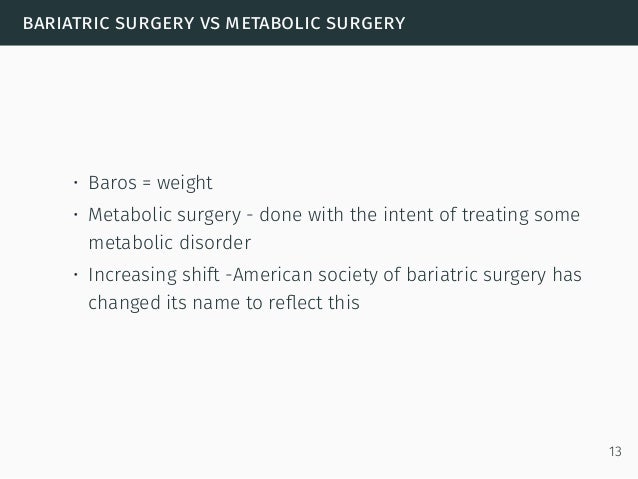
Task: Click the bullet dot before 'Metabolic surgery'
Action: point(76,214)
